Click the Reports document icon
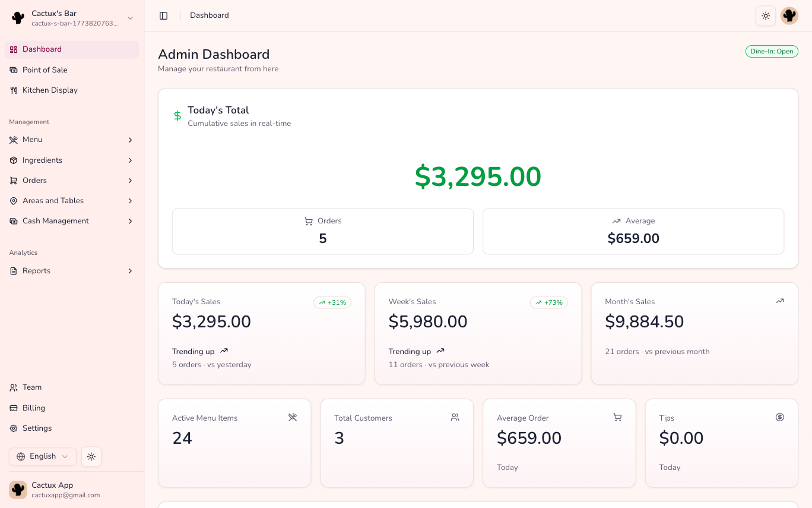Screen dimensions: 812x508 click(14, 271)
